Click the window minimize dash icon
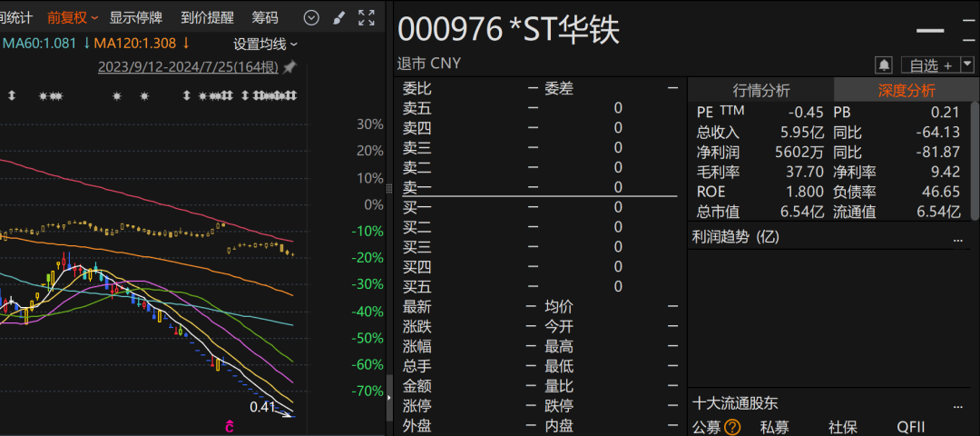This screenshot has height=436, width=980. [x=930, y=30]
